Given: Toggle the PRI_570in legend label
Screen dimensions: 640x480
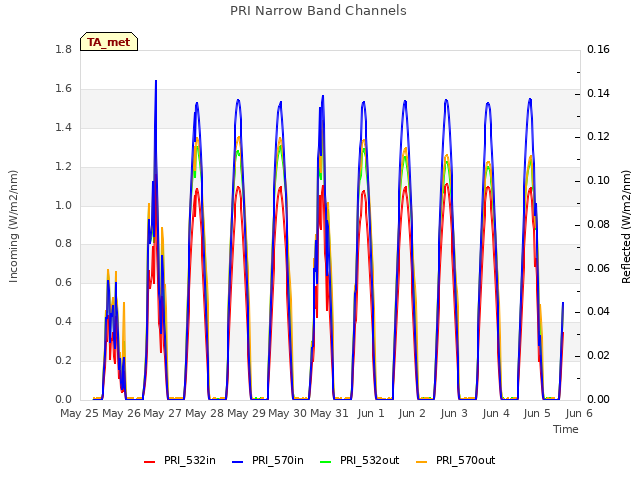Looking at the screenshot, I should tap(278, 460).
